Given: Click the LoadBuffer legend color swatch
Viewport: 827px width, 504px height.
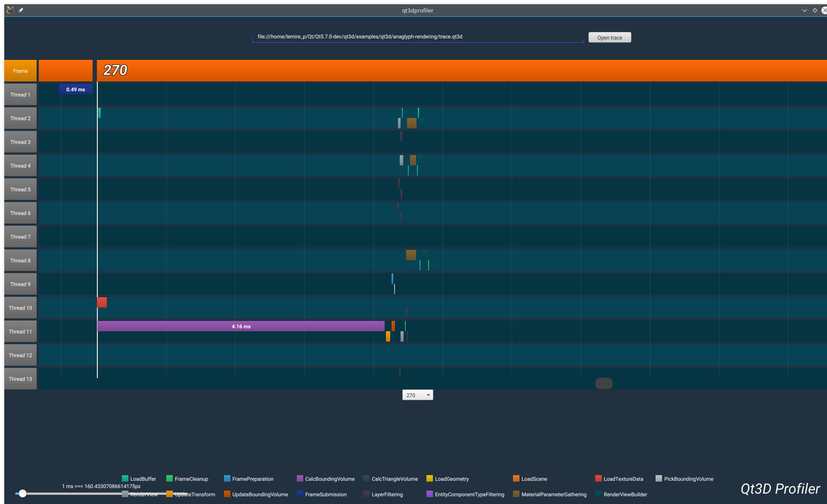Looking at the screenshot, I should [x=125, y=478].
